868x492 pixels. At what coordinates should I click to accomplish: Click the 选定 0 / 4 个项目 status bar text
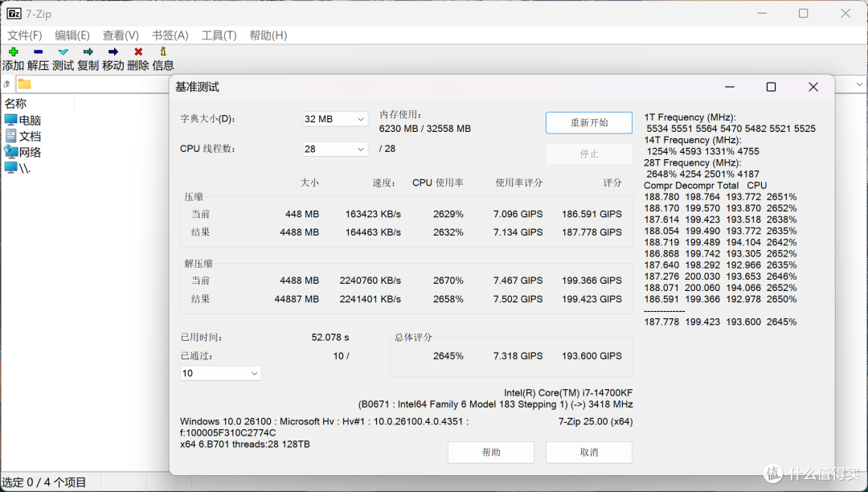tap(44, 482)
